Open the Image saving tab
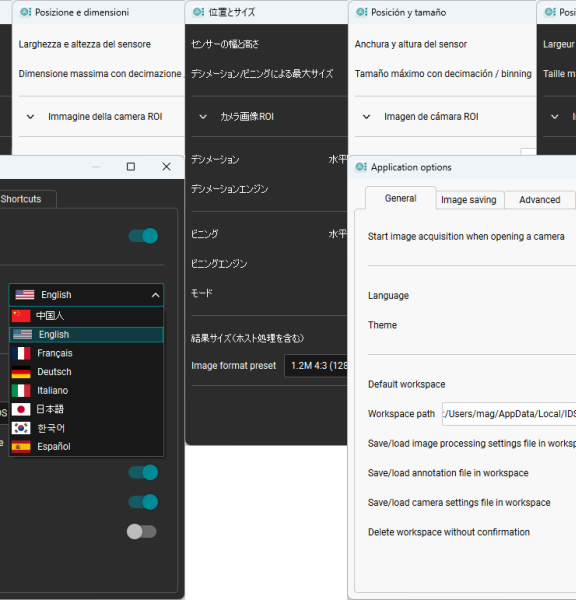576x600 pixels. pos(468,200)
